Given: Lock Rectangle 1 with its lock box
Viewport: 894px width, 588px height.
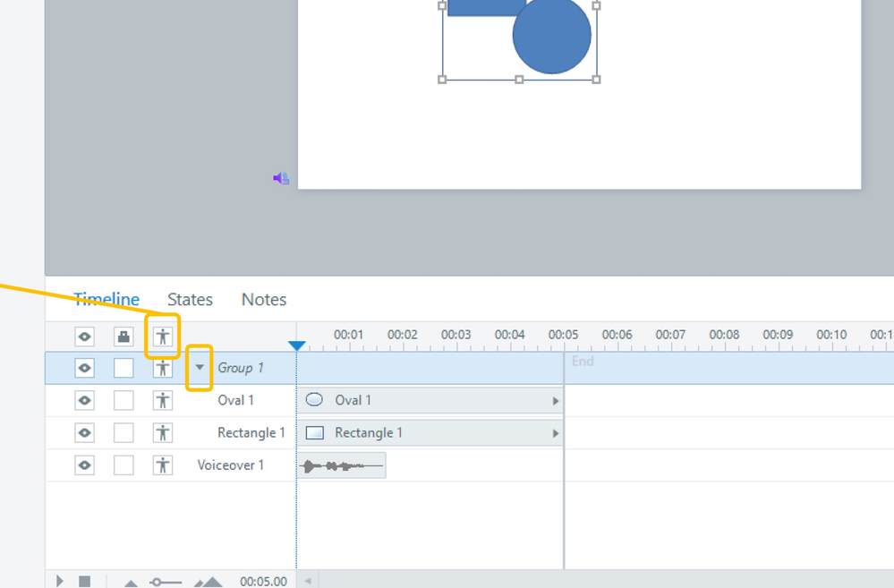Looking at the screenshot, I should tap(123, 433).
